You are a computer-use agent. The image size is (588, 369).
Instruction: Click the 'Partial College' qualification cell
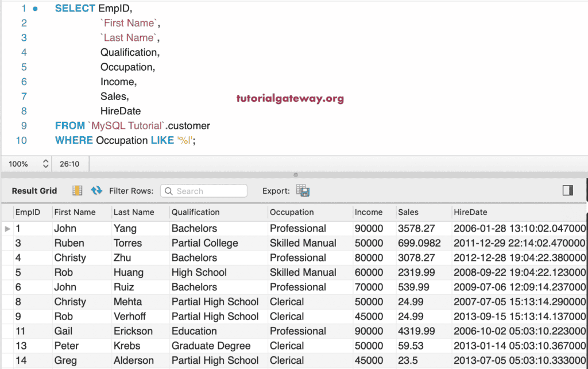[x=205, y=243]
